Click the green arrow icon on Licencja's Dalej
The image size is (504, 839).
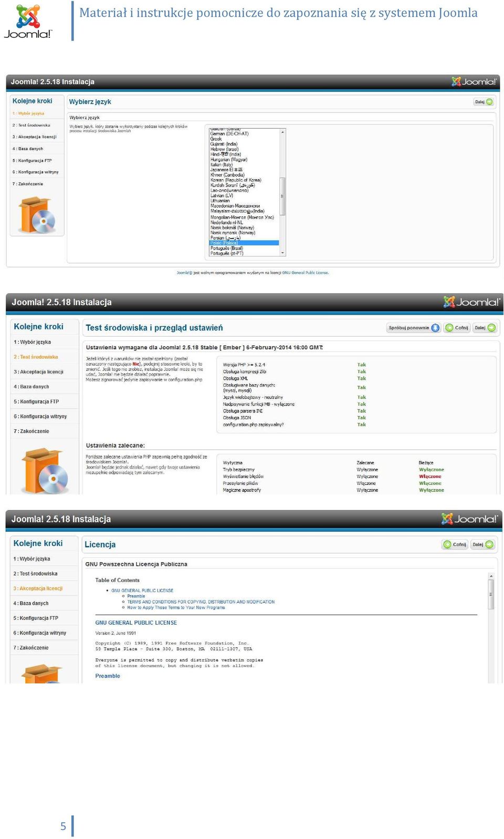tap(489, 544)
